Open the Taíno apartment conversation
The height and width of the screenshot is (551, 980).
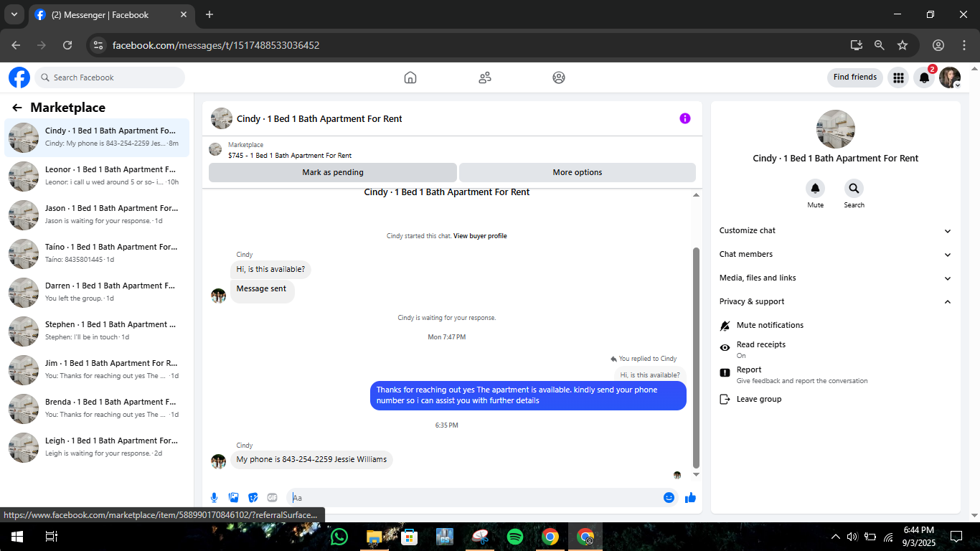(x=97, y=253)
